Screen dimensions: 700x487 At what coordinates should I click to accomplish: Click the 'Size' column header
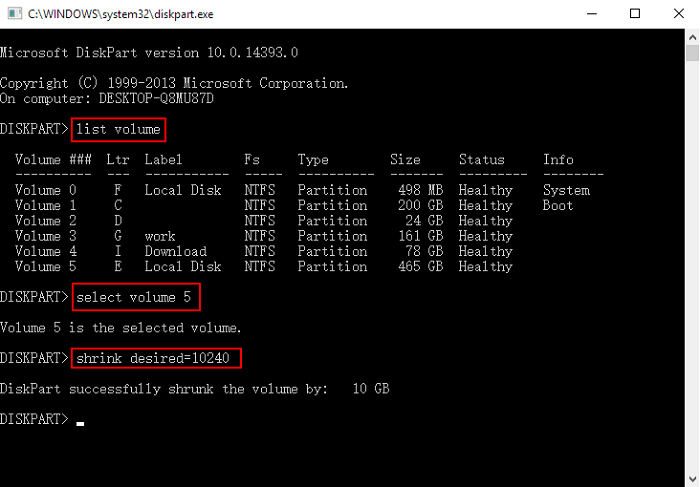point(405,160)
